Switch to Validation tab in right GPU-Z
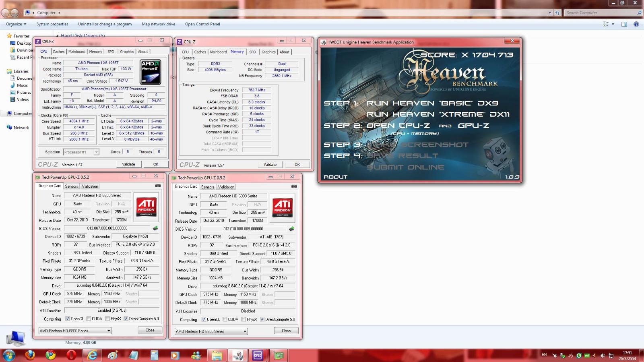The image size is (644, 362). point(226,187)
